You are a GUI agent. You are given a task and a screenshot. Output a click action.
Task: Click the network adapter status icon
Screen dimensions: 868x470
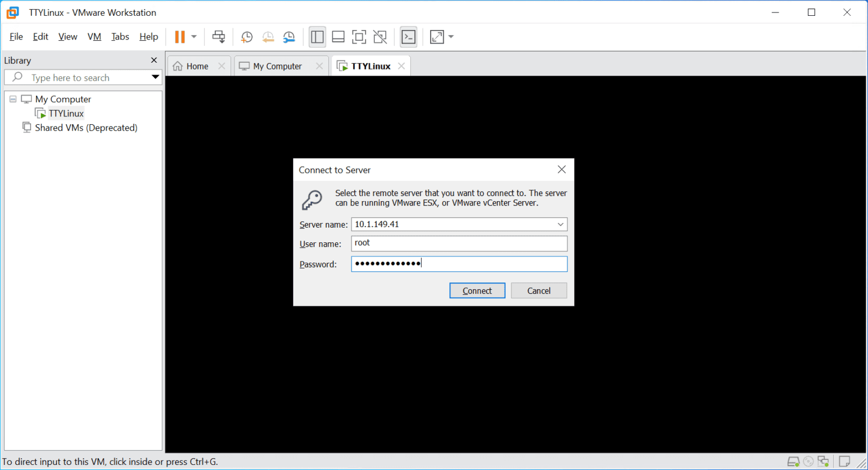[823, 462]
